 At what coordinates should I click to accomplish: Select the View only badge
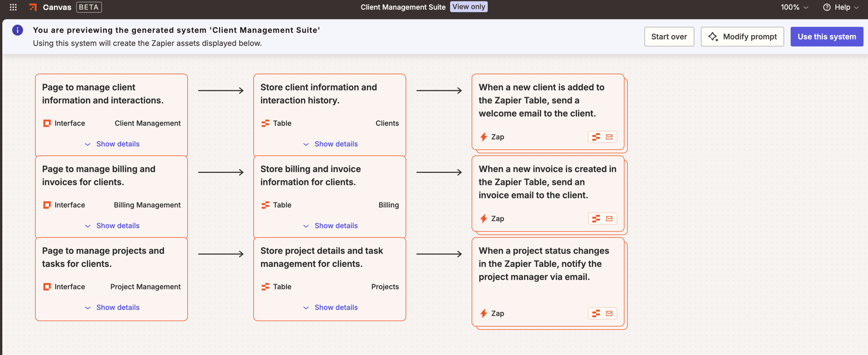(x=468, y=7)
